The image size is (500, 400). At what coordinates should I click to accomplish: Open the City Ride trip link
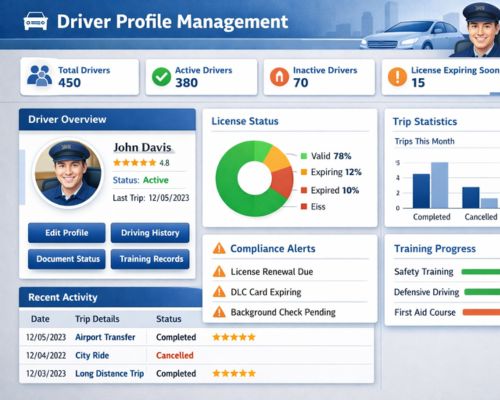point(92,355)
